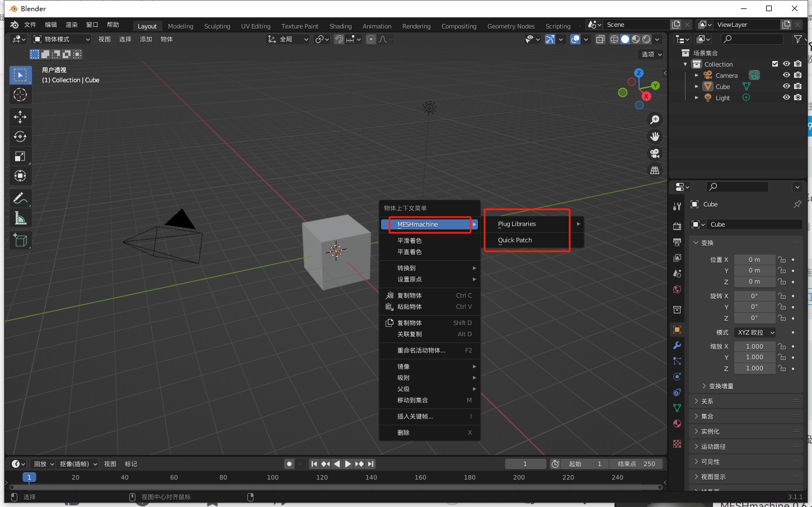Disable Cube render camera icon in outliner
This screenshot has height=507, width=812.
pos(797,86)
